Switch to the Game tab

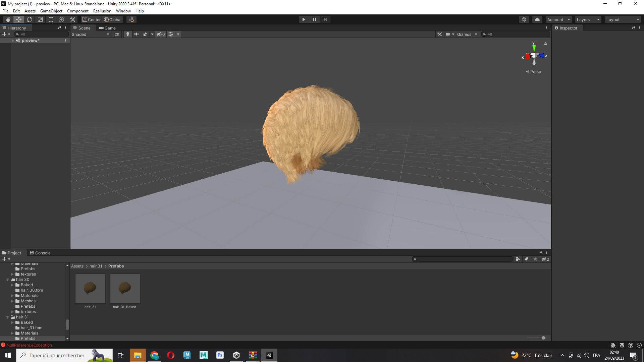(x=107, y=28)
